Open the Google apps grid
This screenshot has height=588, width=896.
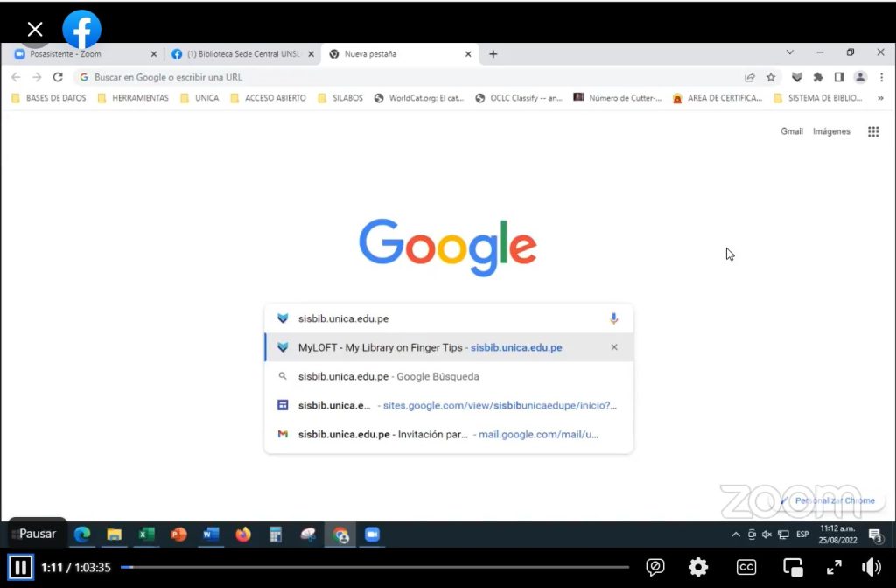[872, 131]
